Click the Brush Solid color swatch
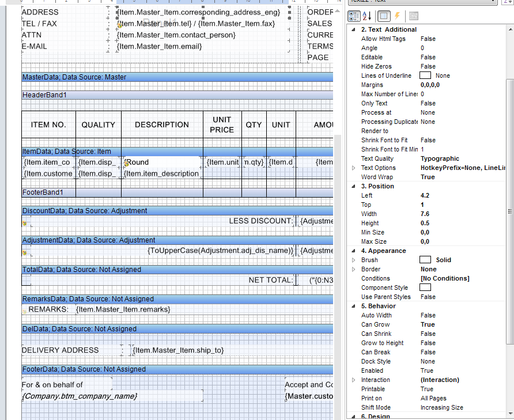 [425, 260]
